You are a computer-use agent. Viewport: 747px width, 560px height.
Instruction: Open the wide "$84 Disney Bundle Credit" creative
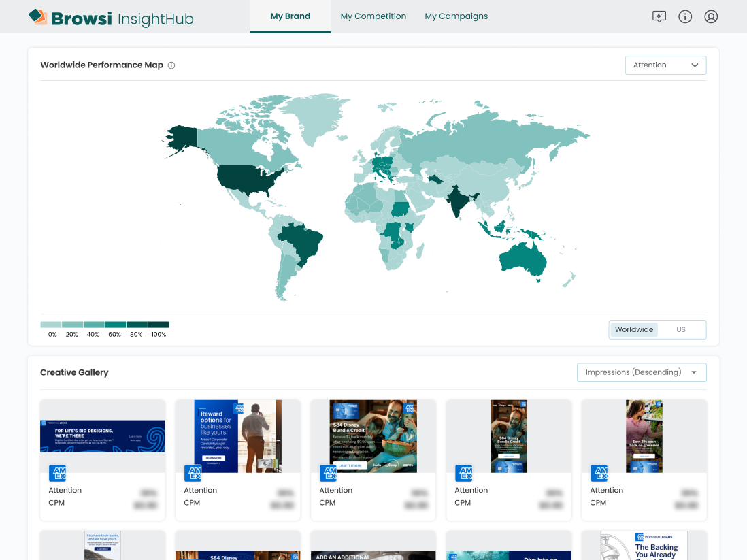373,436
